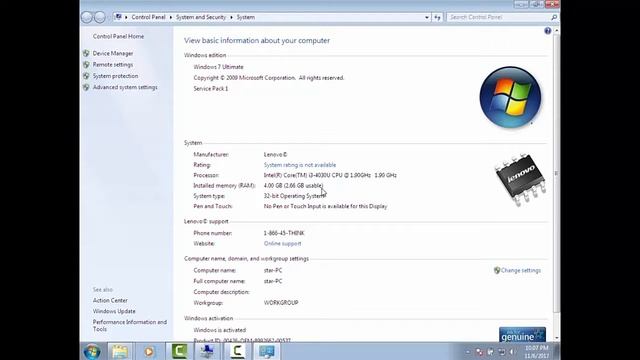Click the address bar refresh button
The width and height of the screenshot is (640, 360).
pos(437,17)
